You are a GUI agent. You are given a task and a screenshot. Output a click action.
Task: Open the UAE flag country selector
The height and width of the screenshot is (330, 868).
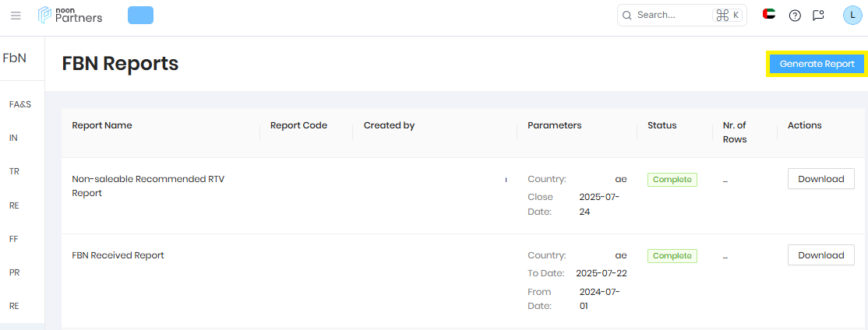point(768,14)
